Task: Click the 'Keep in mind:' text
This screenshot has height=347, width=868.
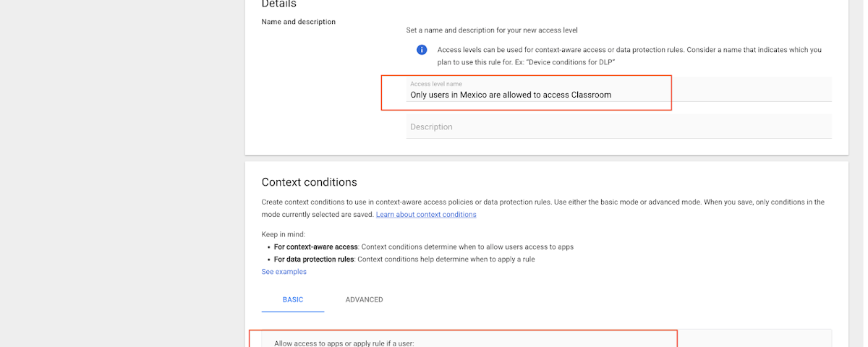Action: coord(284,234)
